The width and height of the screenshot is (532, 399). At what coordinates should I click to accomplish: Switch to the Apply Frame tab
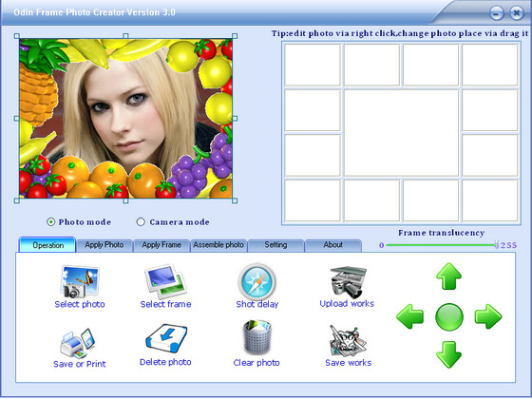pyautogui.click(x=161, y=245)
